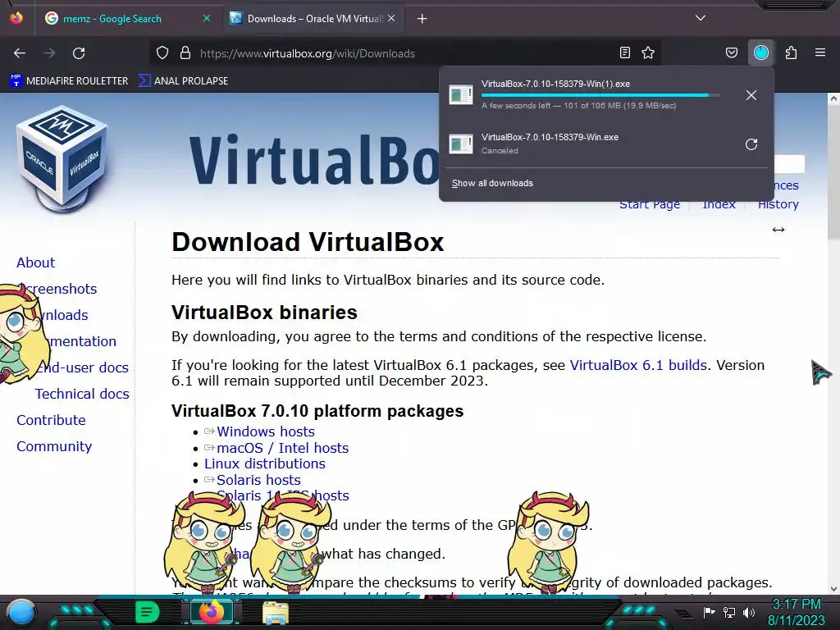
Task: Retry the canceled VirtualBox-Win.exe download
Action: pyautogui.click(x=751, y=144)
